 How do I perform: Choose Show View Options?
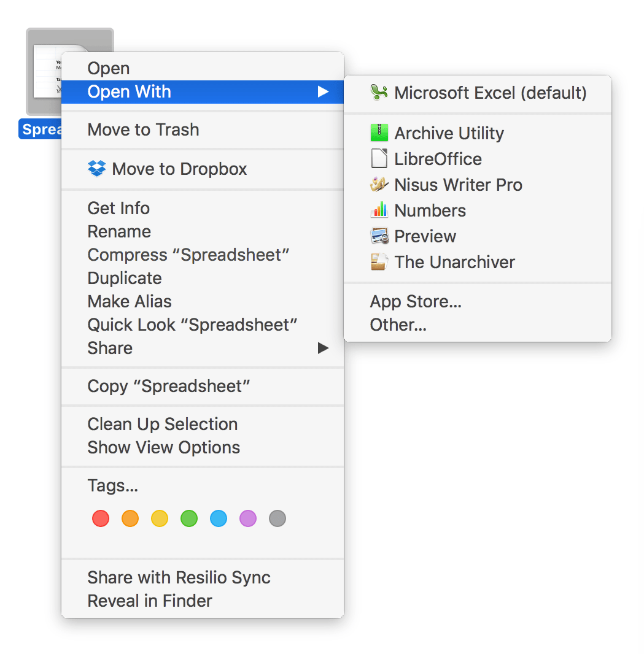(203, 447)
